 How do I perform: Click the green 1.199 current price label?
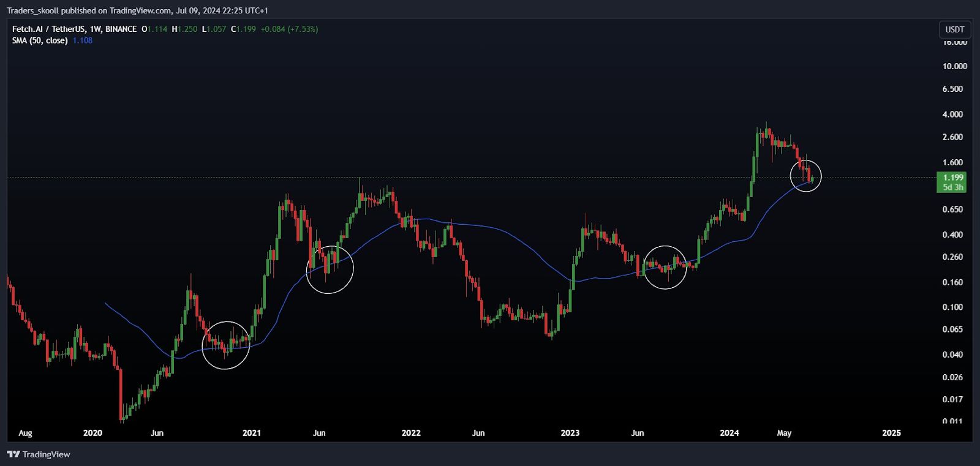pyautogui.click(x=951, y=178)
